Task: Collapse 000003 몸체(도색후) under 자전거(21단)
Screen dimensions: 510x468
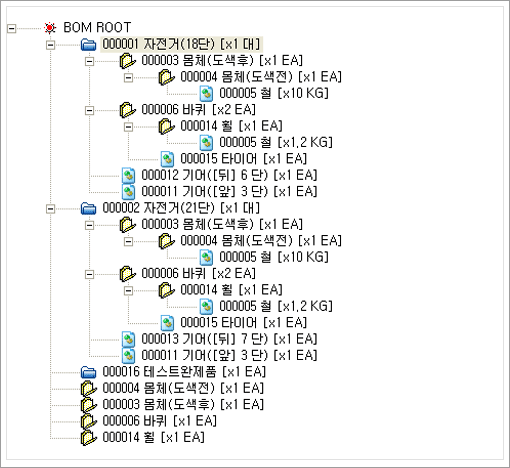Action: coord(89,225)
